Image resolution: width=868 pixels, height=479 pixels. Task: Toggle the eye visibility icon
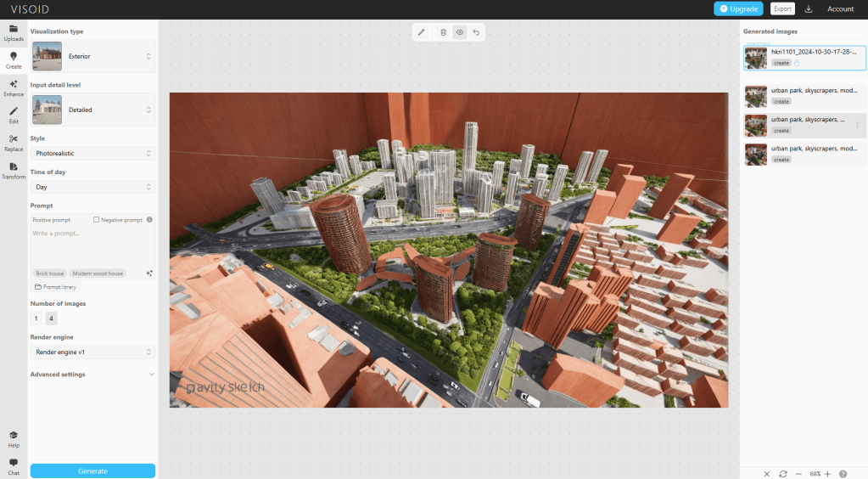click(x=460, y=32)
